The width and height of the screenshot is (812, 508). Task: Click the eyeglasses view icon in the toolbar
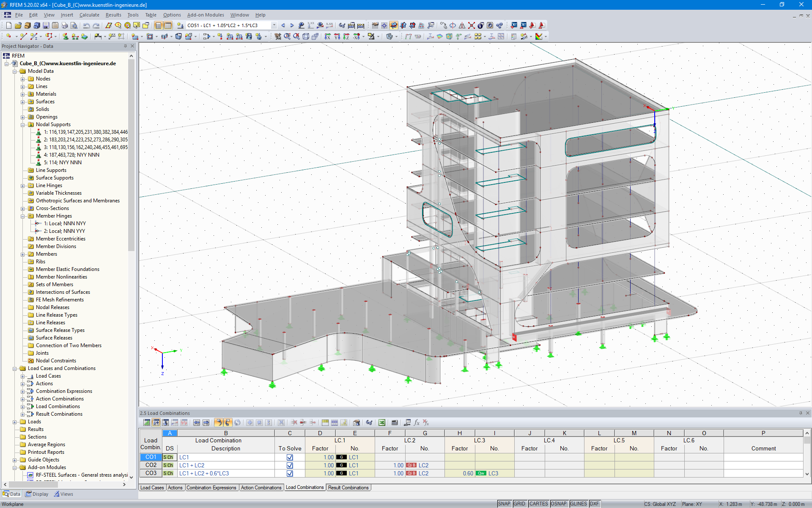point(342,25)
